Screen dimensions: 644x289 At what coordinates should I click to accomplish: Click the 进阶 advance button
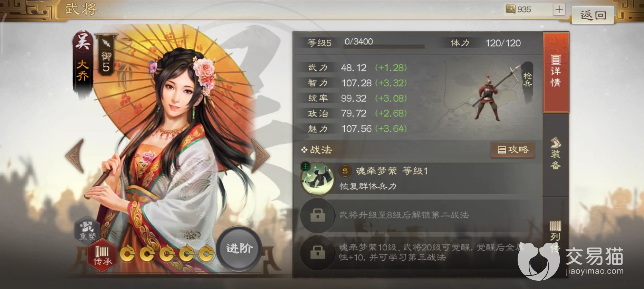pyautogui.click(x=239, y=248)
